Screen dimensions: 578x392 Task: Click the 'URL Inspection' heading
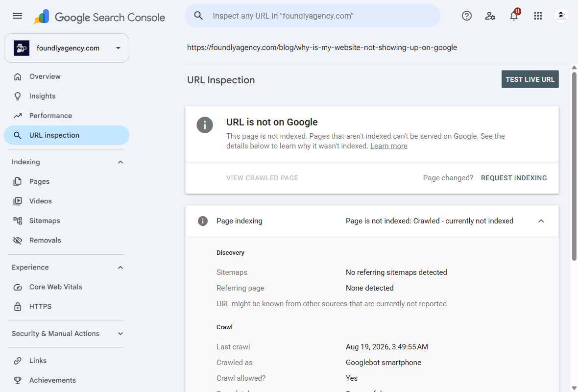[x=221, y=80]
